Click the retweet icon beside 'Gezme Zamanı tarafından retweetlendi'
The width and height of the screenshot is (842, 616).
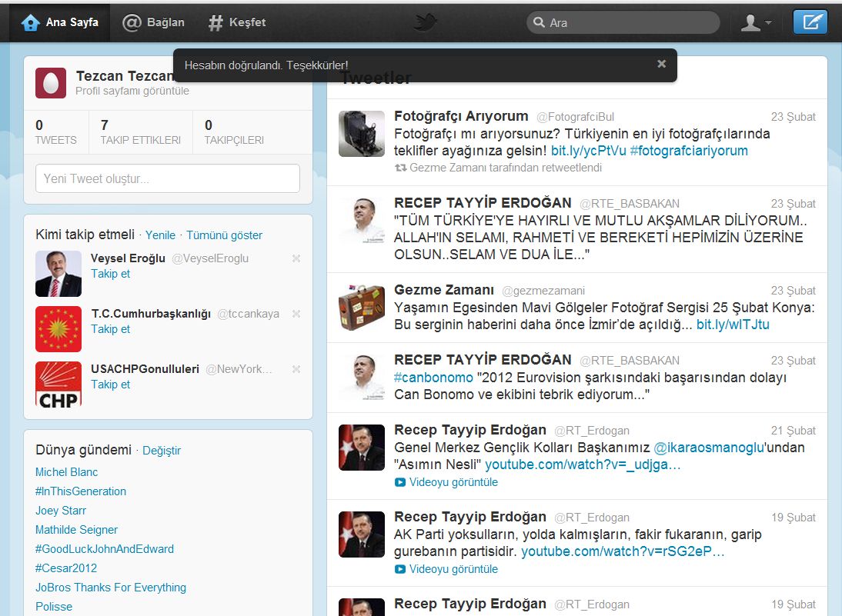pos(400,168)
